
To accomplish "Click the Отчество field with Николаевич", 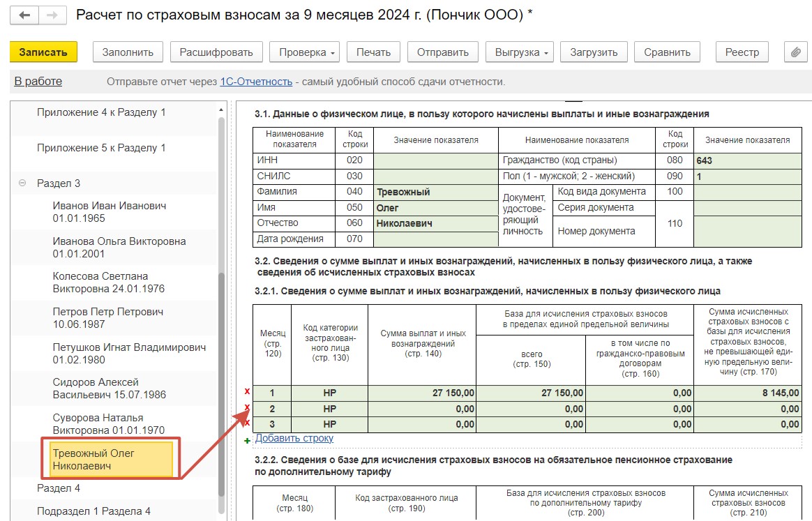I will pyautogui.click(x=436, y=223).
